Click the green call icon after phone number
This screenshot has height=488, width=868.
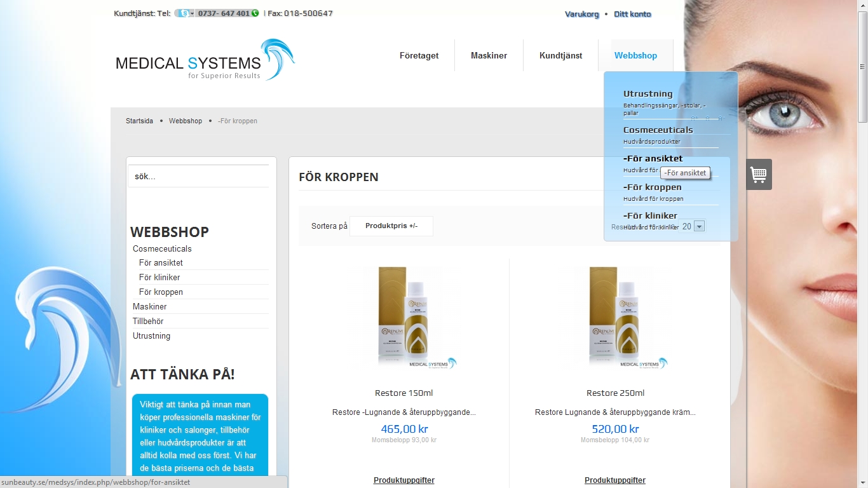coord(255,13)
